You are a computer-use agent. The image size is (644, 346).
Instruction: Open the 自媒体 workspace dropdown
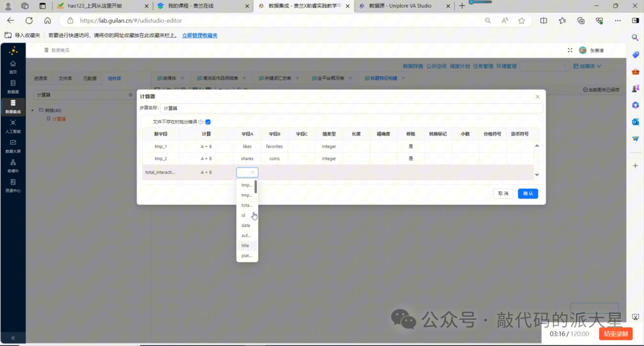tap(587, 66)
